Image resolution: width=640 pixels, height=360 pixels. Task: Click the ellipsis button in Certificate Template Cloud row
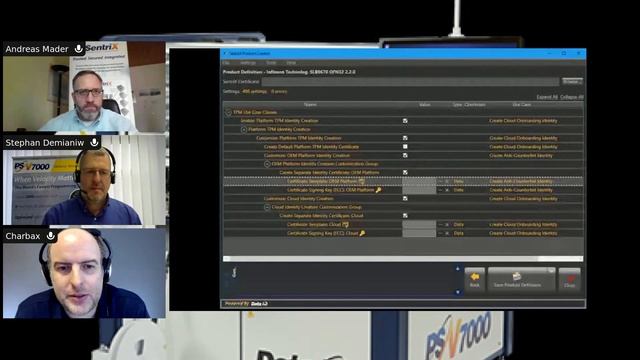coord(440,224)
